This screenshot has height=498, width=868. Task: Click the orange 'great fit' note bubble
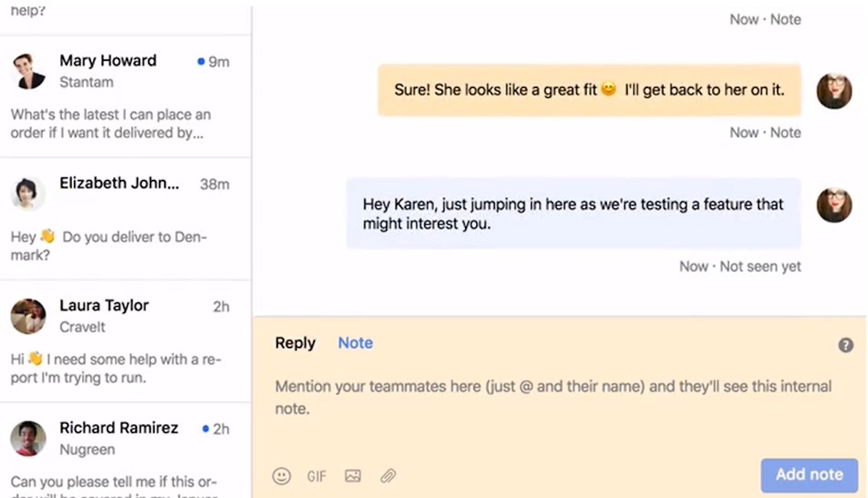tap(589, 90)
